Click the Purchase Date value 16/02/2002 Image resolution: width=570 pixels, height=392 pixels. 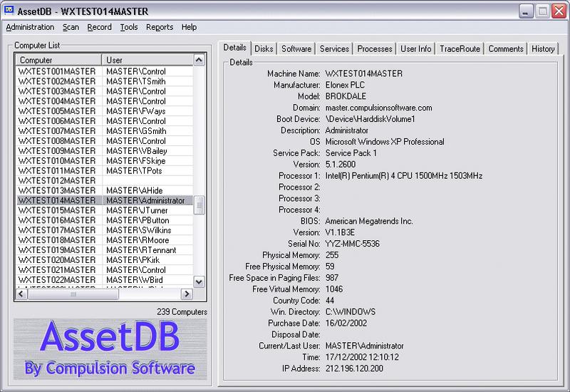[346, 323]
